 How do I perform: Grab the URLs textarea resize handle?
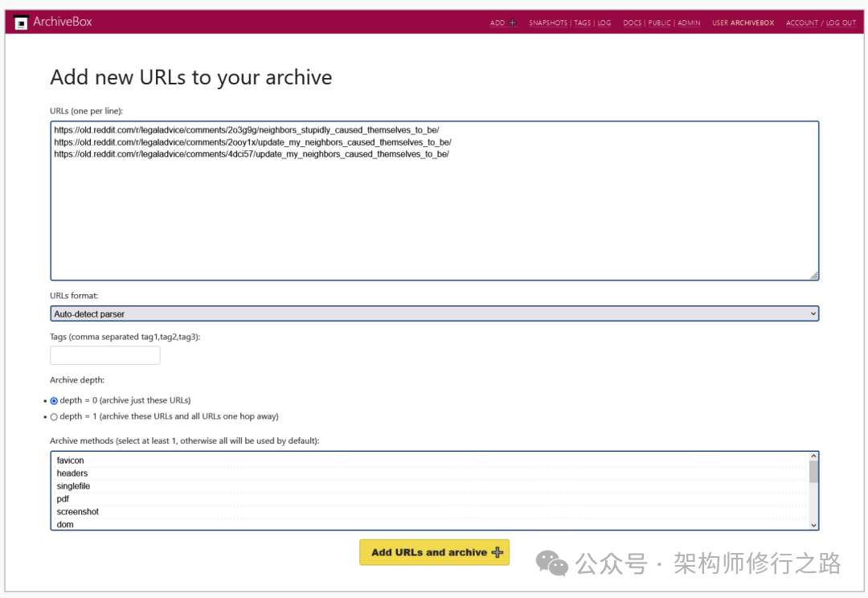click(813, 275)
